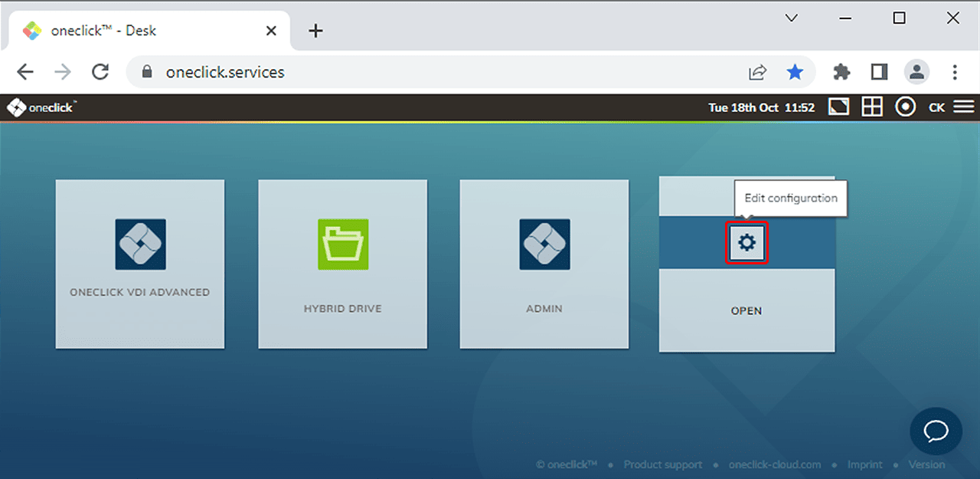
Task: Click the Edit configuration gear icon
Action: click(746, 244)
